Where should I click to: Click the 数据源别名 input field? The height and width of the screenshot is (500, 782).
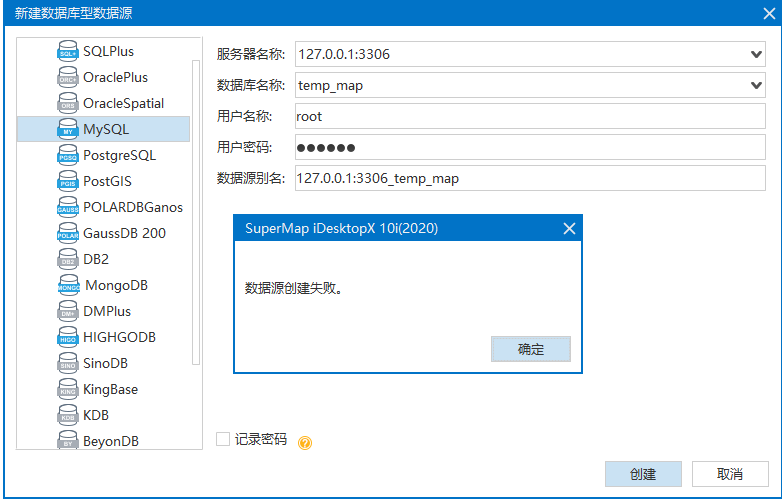pyautogui.click(x=530, y=178)
